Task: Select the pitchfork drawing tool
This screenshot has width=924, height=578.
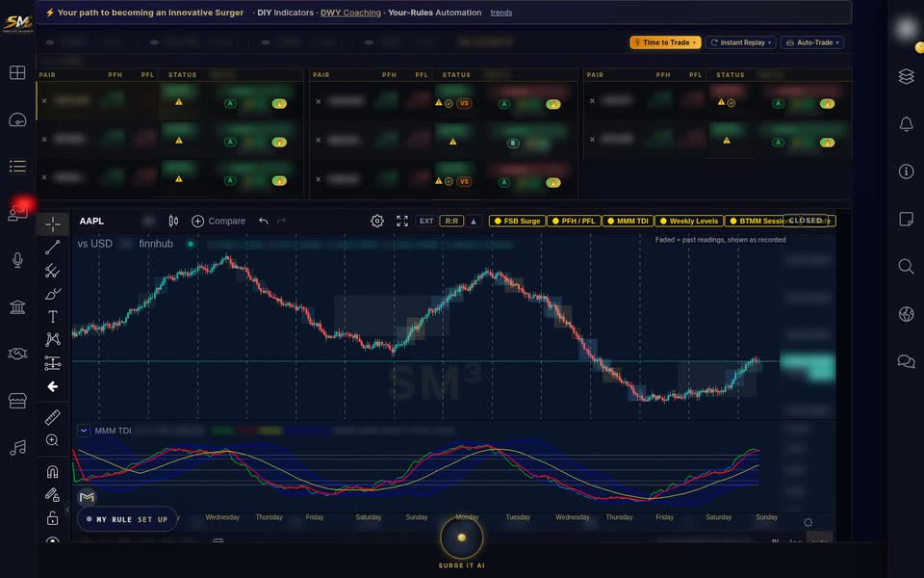Action: pyautogui.click(x=52, y=271)
